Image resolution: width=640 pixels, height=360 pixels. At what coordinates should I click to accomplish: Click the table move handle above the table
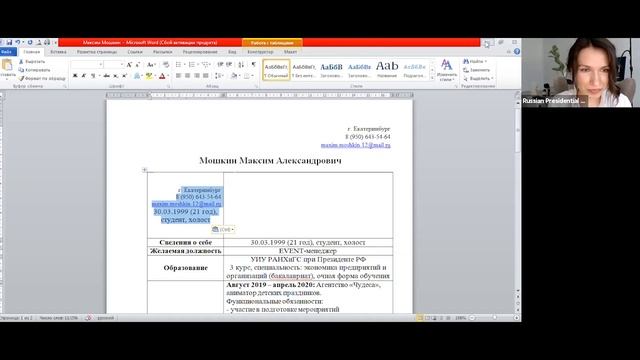click(x=144, y=170)
